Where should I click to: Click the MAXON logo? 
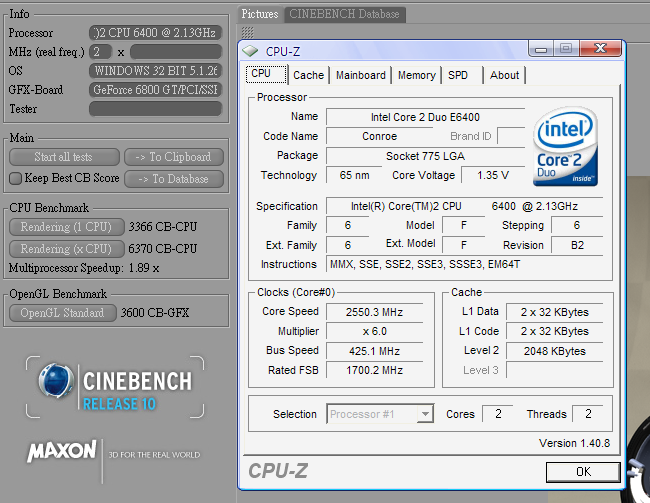point(62,450)
